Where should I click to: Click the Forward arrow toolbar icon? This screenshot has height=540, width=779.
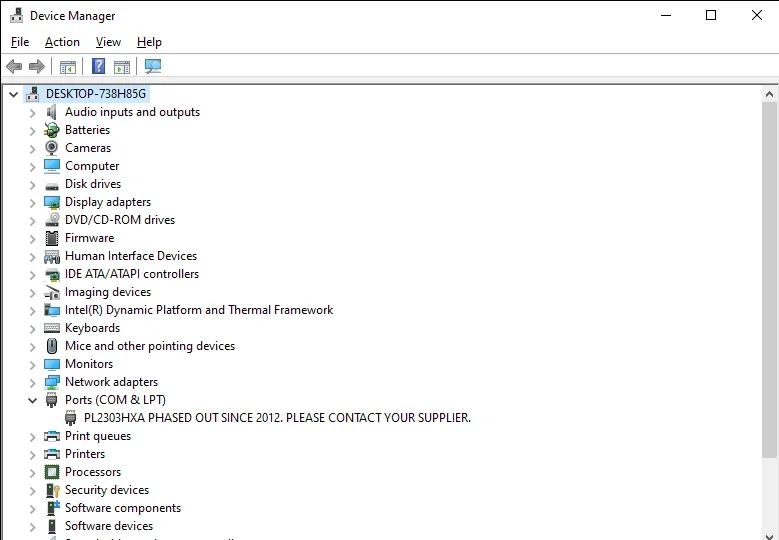pos(37,66)
